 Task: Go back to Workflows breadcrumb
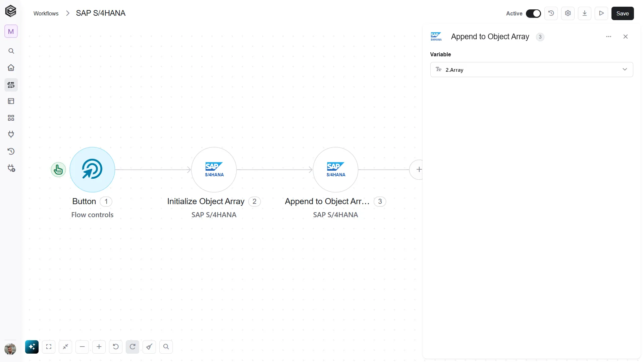[46, 13]
